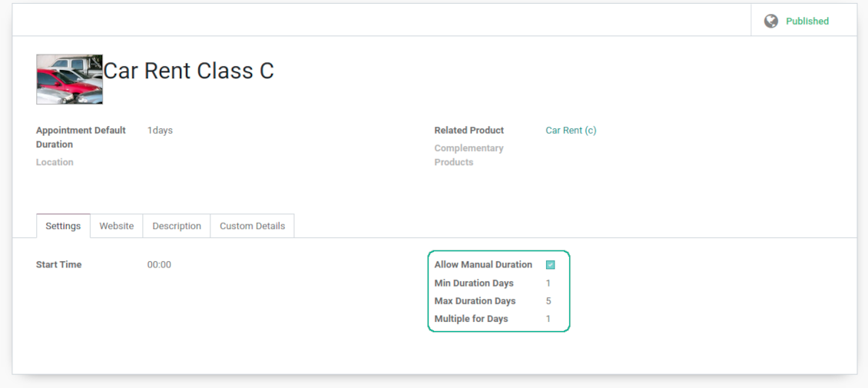Click the globe icon beside Published

[x=770, y=22]
